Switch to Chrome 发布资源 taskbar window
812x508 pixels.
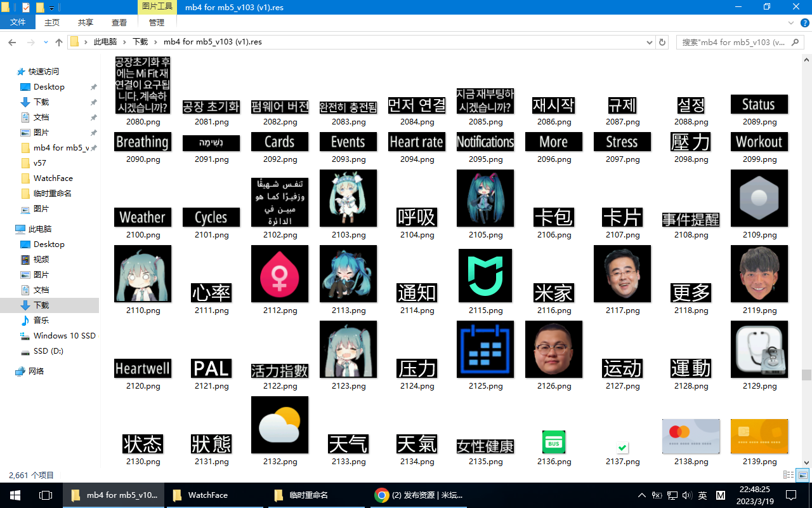pos(417,495)
